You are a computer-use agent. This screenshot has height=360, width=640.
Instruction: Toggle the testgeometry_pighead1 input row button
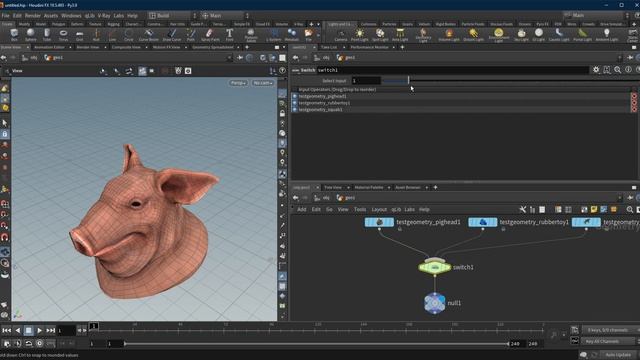click(294, 96)
